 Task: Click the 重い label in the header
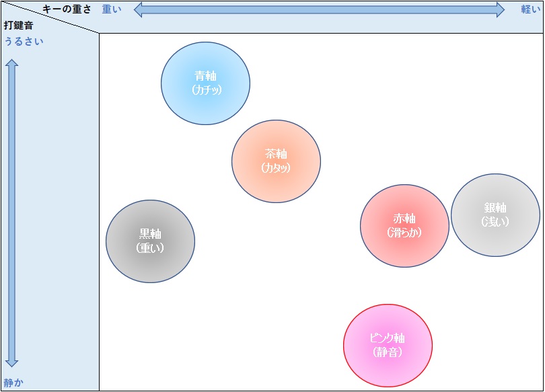pos(112,9)
